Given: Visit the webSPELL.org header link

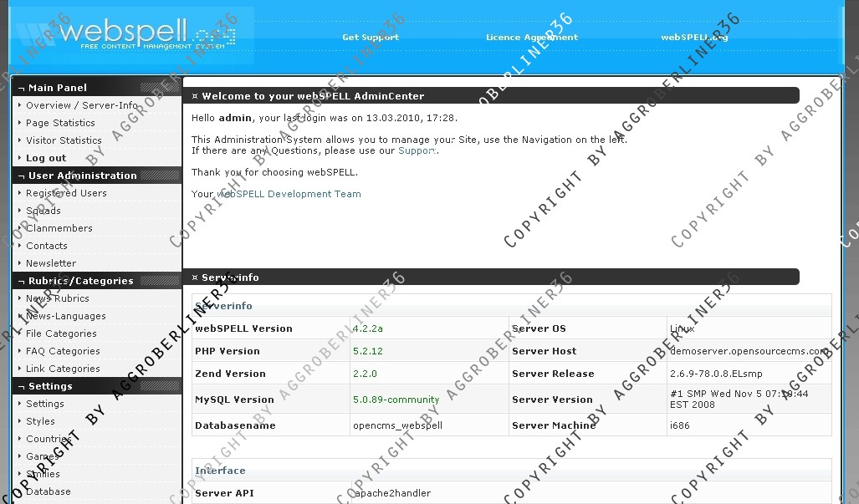Looking at the screenshot, I should pos(694,38).
